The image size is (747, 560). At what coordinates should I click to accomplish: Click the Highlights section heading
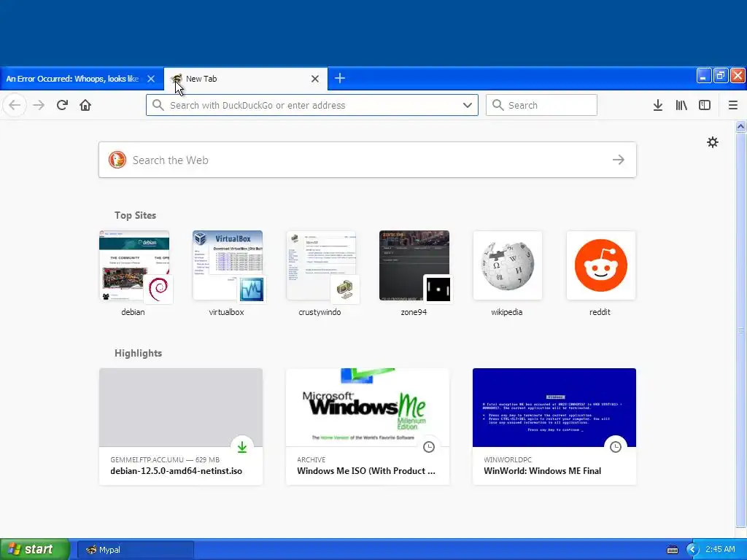pos(138,353)
